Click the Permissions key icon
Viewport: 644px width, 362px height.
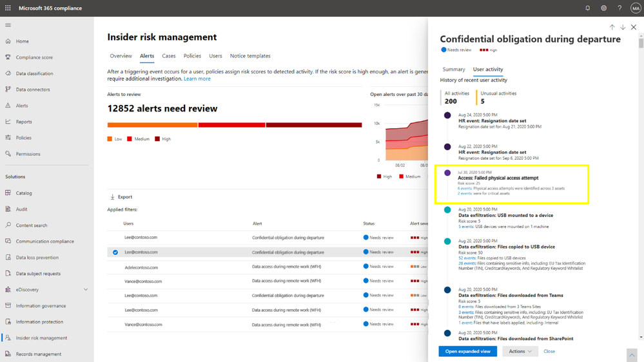pos(8,153)
